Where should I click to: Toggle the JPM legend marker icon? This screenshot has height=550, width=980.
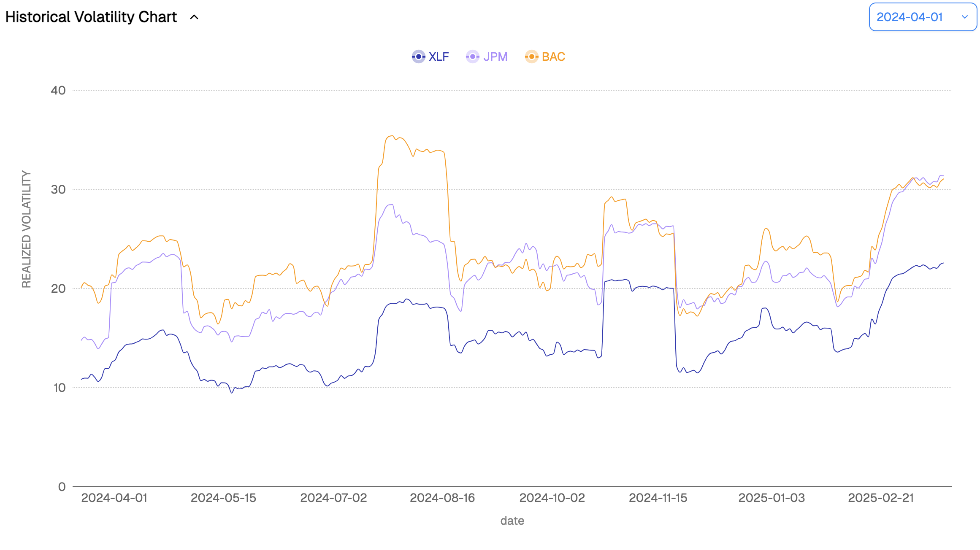(x=472, y=57)
